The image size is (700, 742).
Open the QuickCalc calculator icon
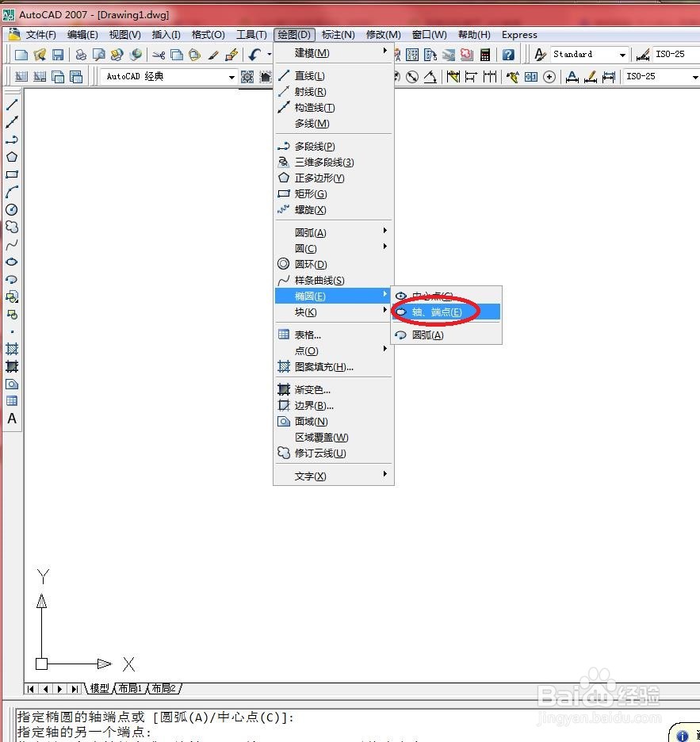point(484,55)
